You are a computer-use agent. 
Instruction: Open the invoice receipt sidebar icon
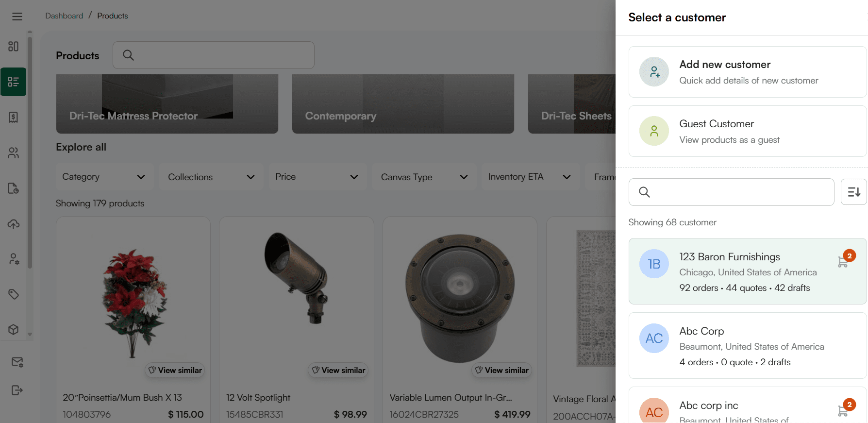click(x=14, y=117)
